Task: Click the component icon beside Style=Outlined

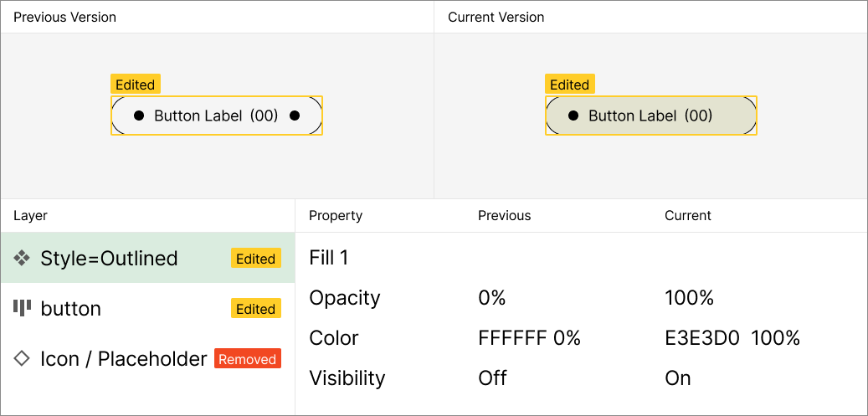Action: click(x=22, y=259)
